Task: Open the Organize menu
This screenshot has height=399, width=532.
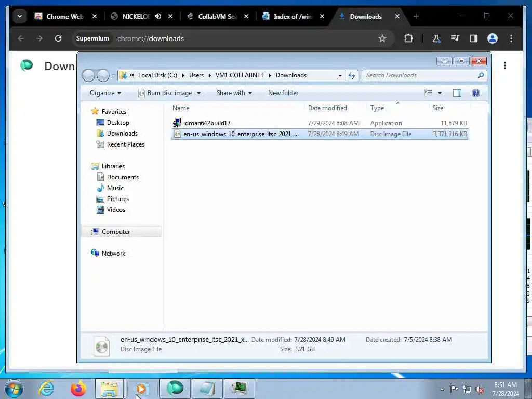Action: click(x=105, y=93)
